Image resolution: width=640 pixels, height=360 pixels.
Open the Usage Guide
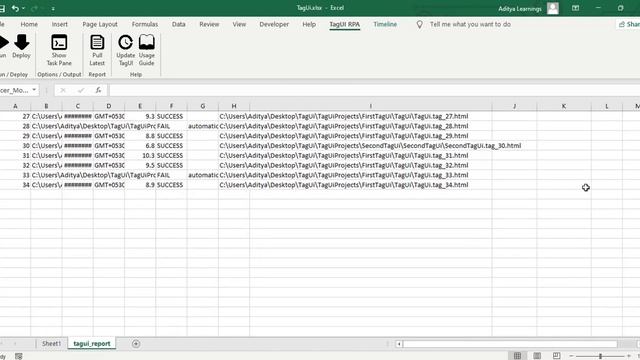click(147, 50)
